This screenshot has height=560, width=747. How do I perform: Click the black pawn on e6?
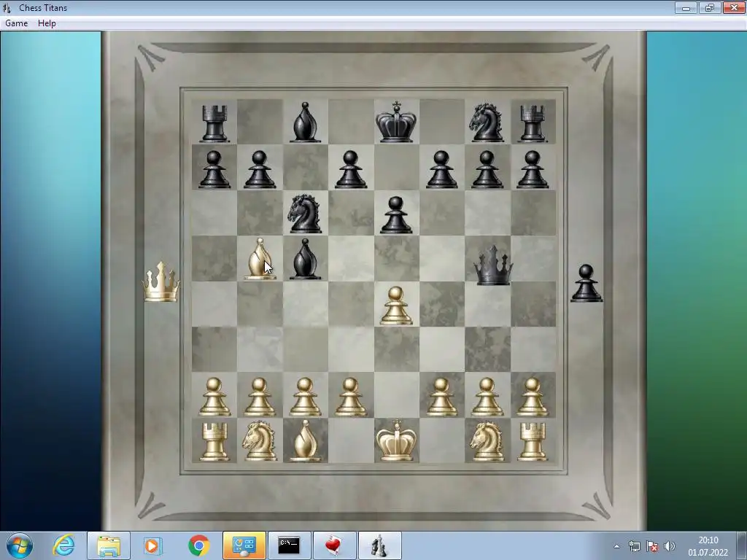(396, 215)
